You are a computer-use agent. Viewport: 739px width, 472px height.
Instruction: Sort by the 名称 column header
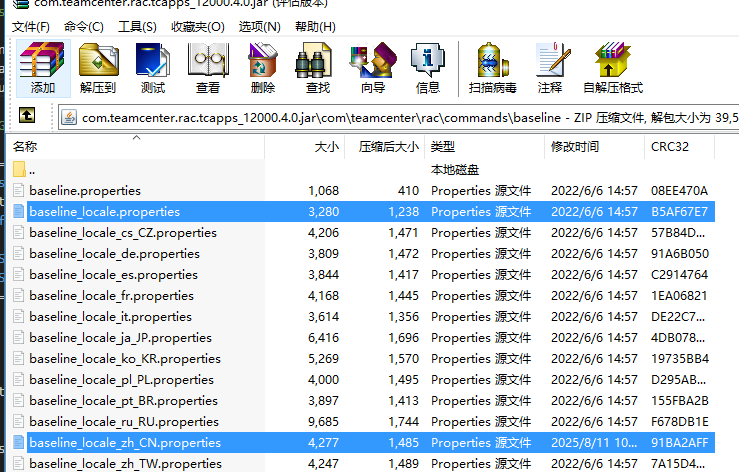[x=135, y=147]
